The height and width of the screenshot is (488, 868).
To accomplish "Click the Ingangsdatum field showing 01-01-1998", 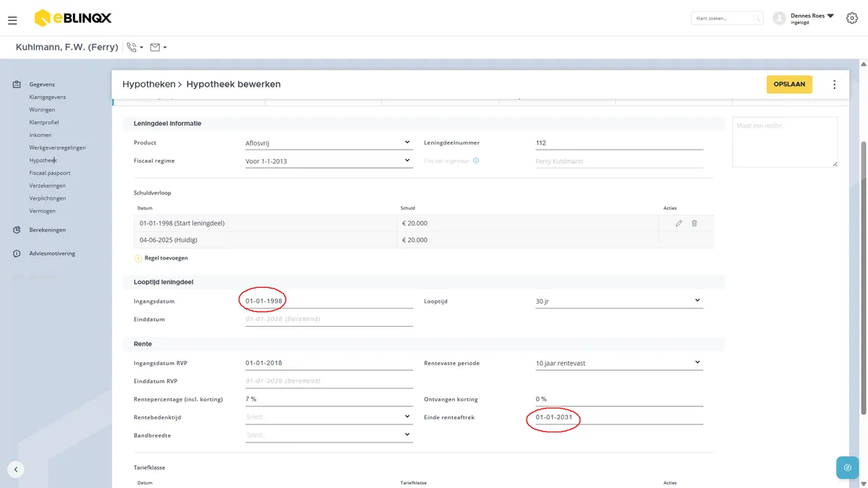I will 328,301.
